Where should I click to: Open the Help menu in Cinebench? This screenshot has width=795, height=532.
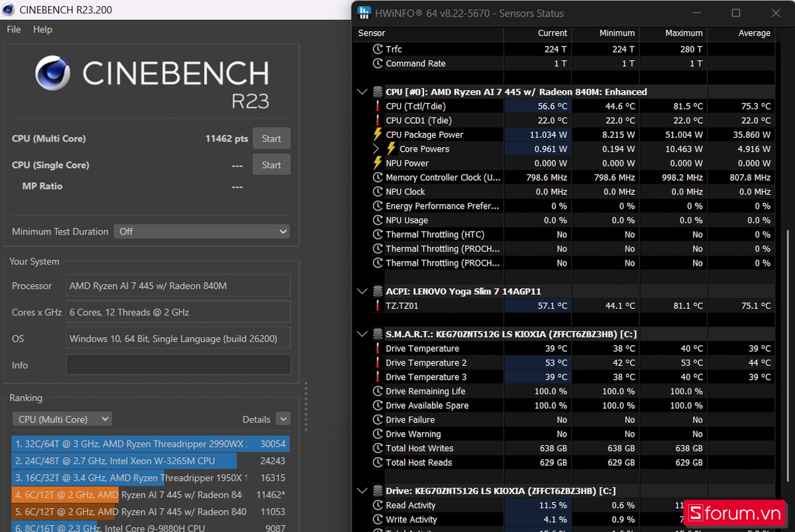click(42, 29)
